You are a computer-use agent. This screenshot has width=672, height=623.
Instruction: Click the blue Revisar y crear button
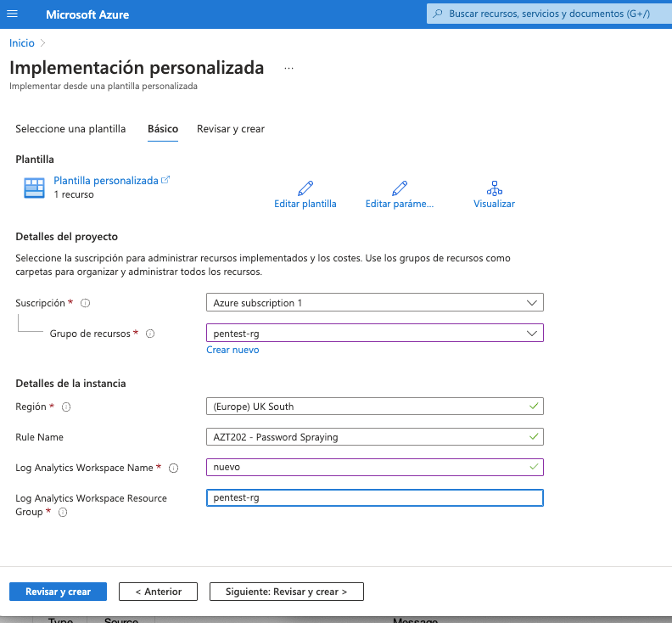coord(58,592)
